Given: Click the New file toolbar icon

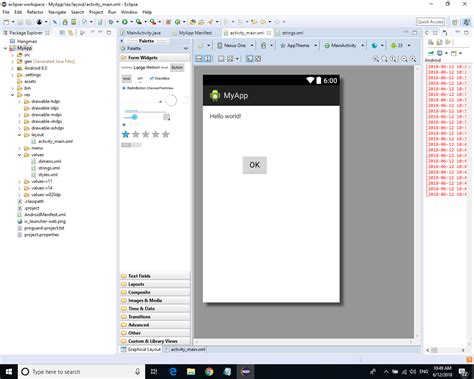Looking at the screenshot, I should coord(6,22).
